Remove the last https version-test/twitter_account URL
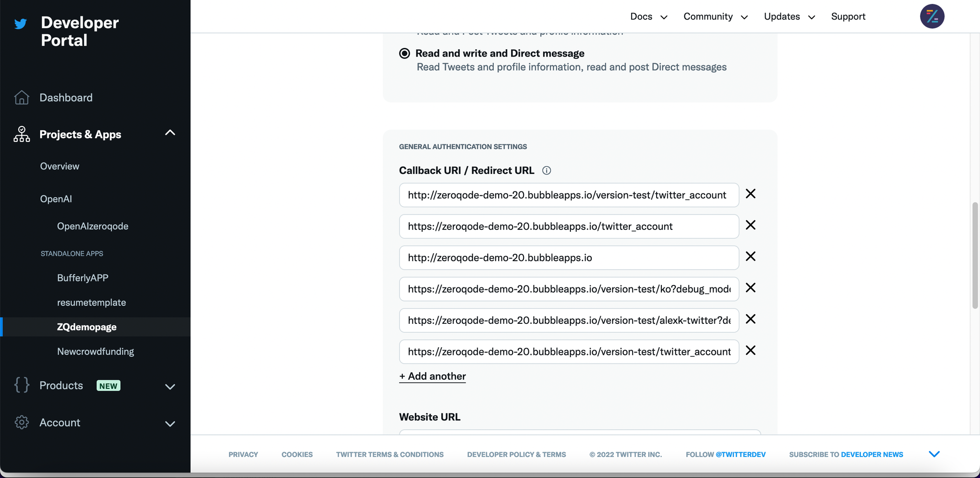 point(750,351)
